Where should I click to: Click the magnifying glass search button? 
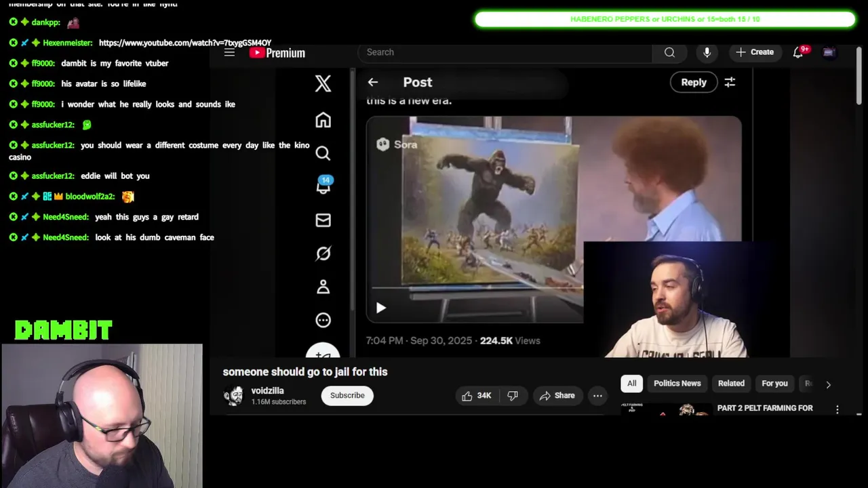[x=669, y=52]
